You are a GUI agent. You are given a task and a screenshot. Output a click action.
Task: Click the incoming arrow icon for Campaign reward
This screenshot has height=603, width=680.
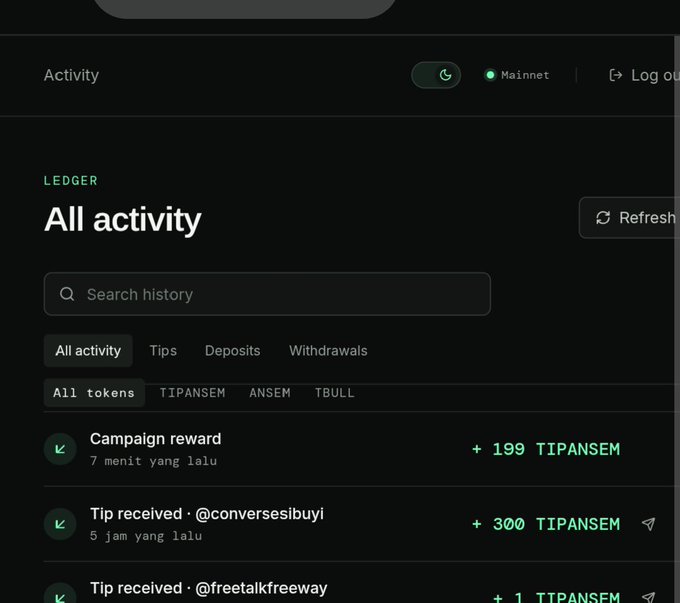tap(60, 449)
